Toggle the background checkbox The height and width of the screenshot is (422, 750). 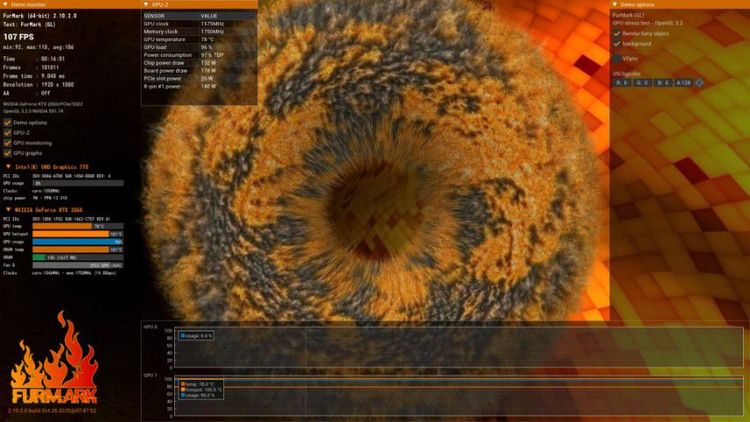coord(616,44)
